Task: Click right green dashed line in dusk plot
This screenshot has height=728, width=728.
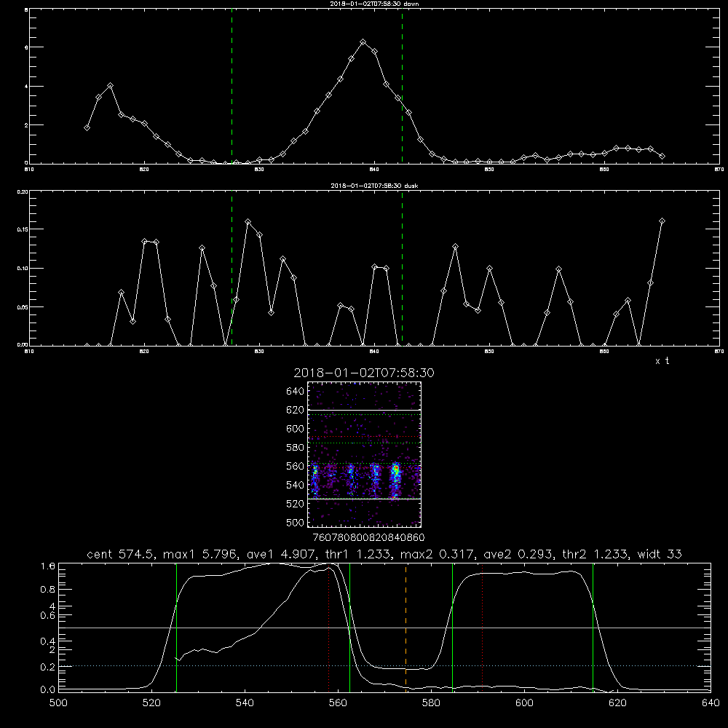Action: pos(402,269)
